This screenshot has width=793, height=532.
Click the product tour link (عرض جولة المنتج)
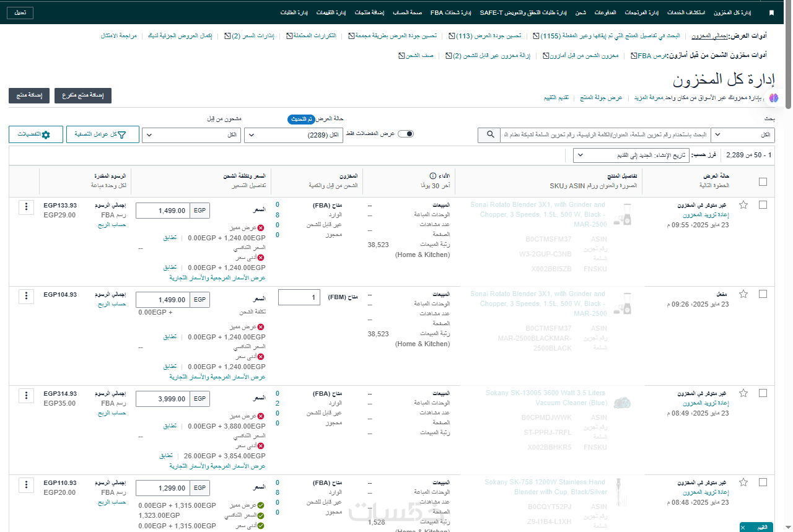pos(601,98)
